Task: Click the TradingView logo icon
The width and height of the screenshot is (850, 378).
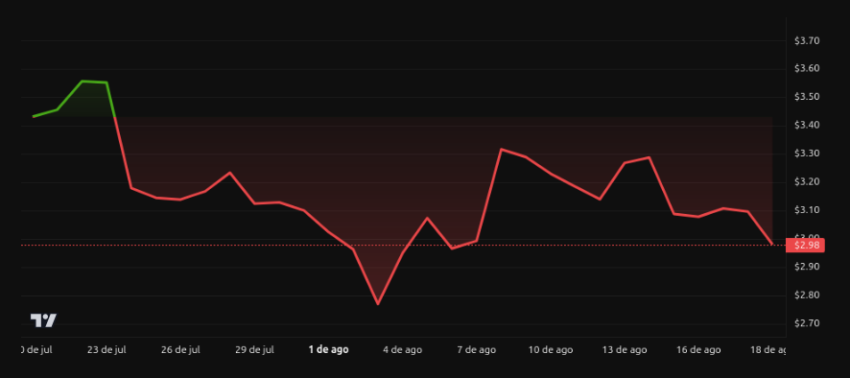Action: click(x=43, y=321)
